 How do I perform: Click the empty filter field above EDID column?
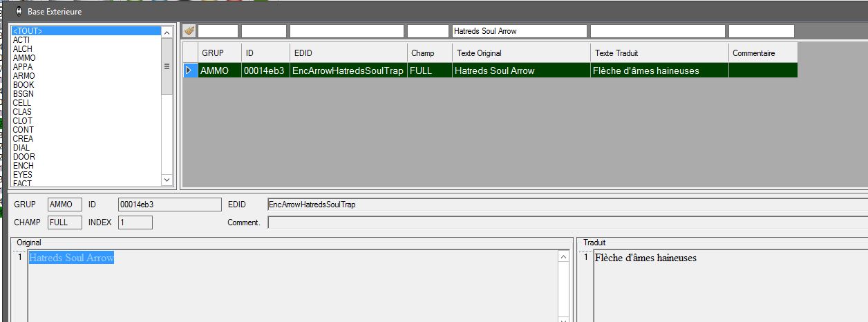coord(348,31)
